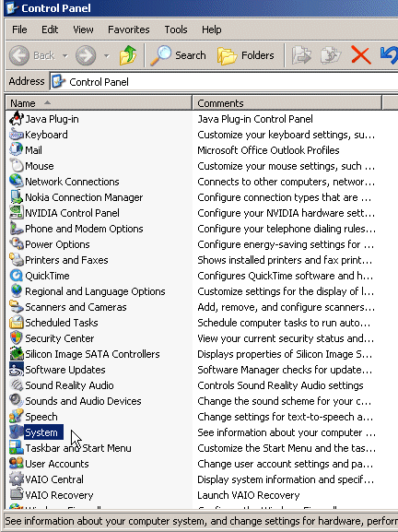Open the Scanners and Cameras icon
The height and width of the screenshot is (532, 398).
click(17, 307)
